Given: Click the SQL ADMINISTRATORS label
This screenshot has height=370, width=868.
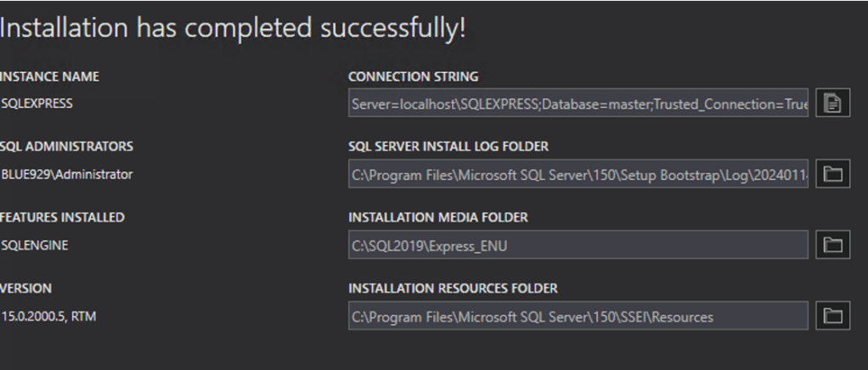Looking at the screenshot, I should [x=66, y=147].
